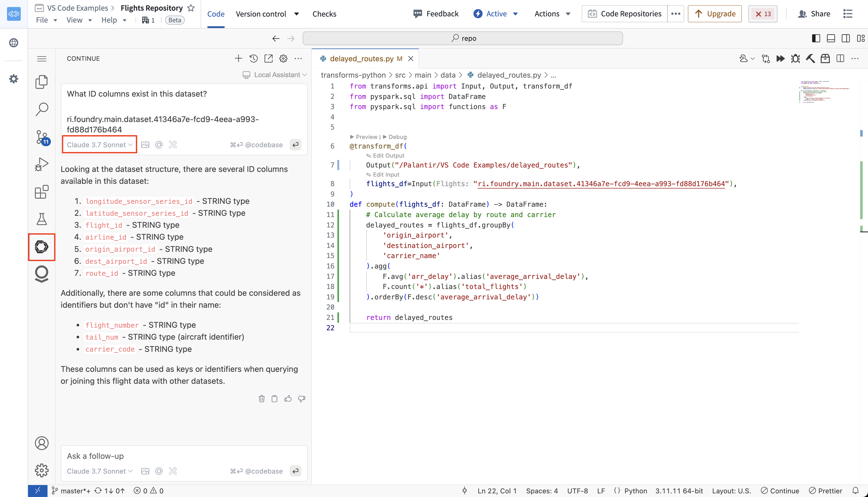The height and width of the screenshot is (497, 868).
Task: Open Code Repositories button
Action: click(624, 14)
